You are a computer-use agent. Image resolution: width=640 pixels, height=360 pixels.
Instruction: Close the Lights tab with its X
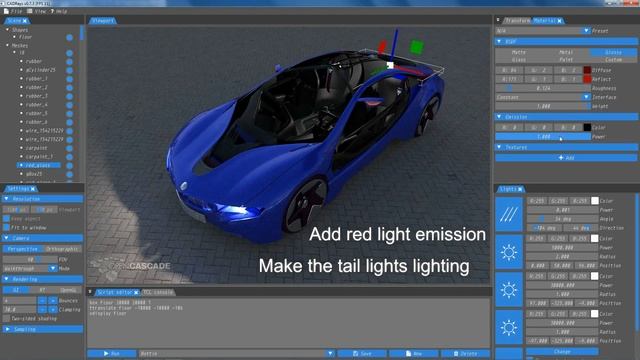(x=520, y=189)
